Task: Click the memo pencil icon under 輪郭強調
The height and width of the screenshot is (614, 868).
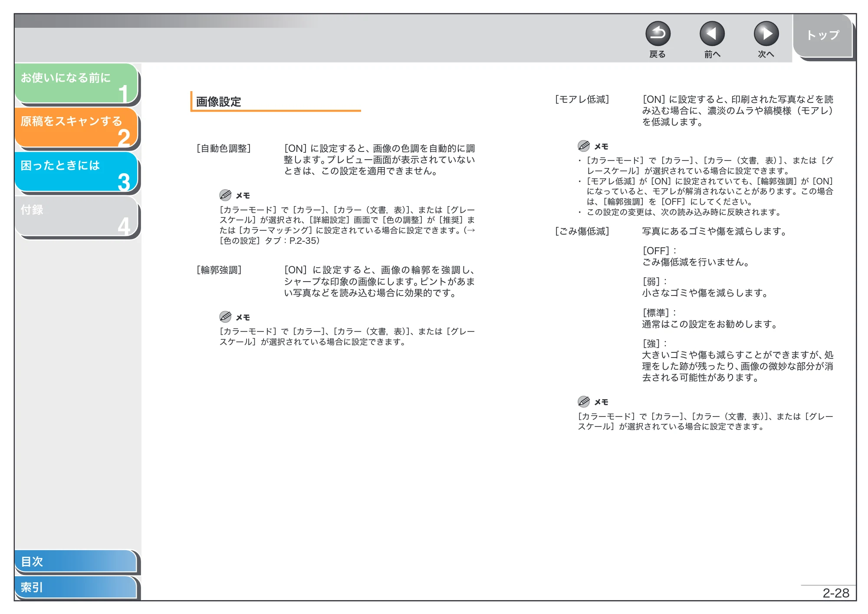Action: [x=225, y=317]
